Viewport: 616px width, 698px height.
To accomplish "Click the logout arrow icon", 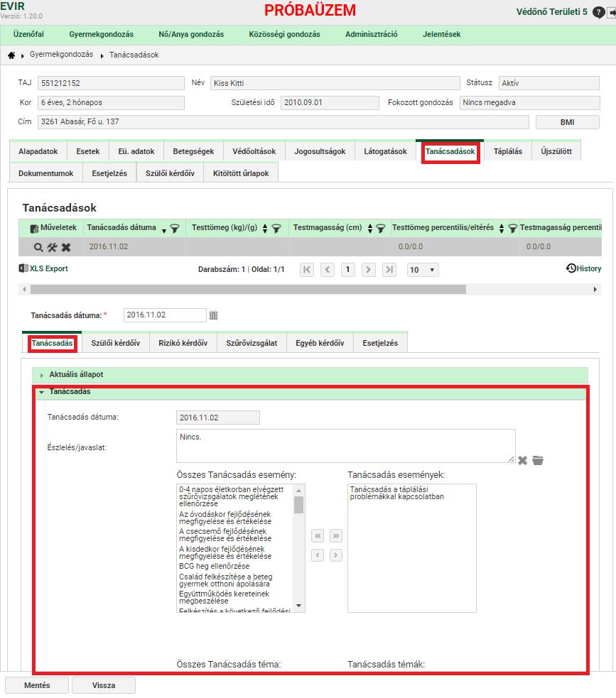I will click(x=611, y=13).
